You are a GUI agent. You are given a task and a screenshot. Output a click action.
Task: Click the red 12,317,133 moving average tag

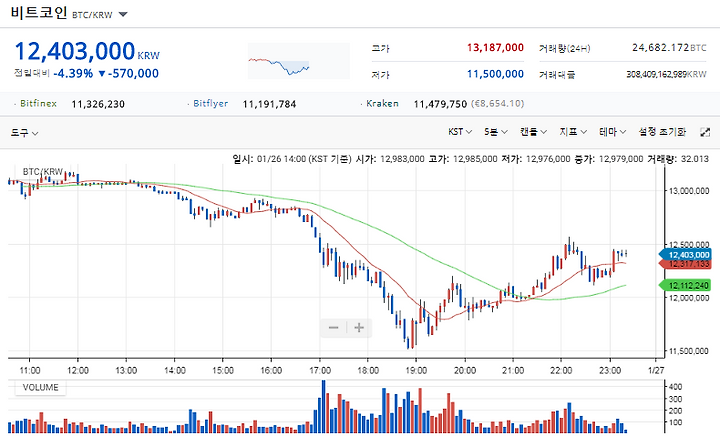click(x=686, y=264)
